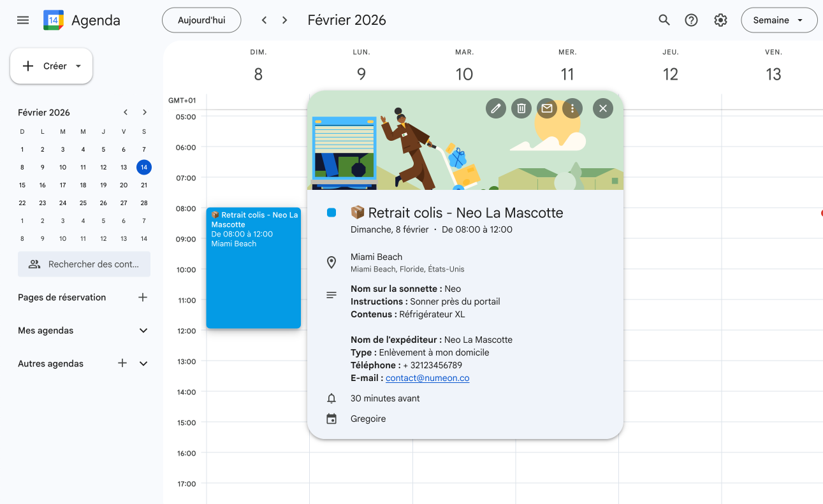Screen dimensions: 823x504
Task: Click the 30 minutes avant reminder text
Action: click(x=385, y=398)
